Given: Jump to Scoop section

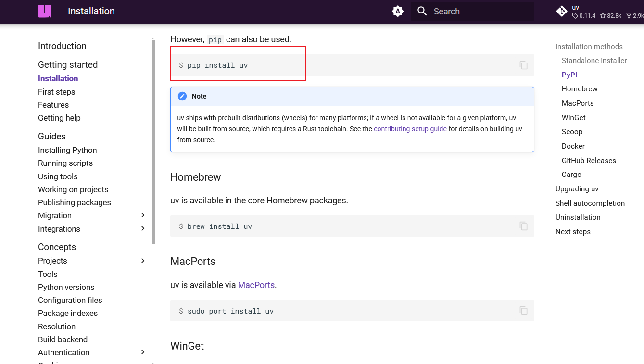Looking at the screenshot, I should (x=572, y=132).
